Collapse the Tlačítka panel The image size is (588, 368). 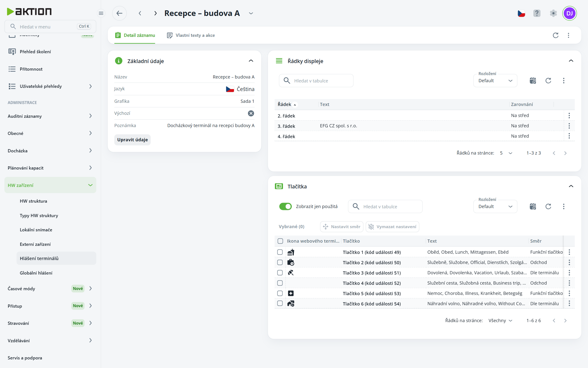(x=571, y=186)
